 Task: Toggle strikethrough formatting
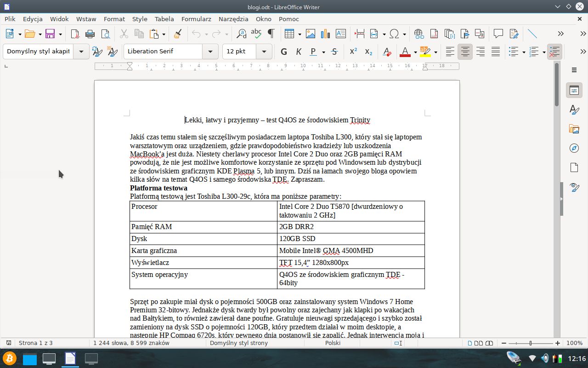334,52
